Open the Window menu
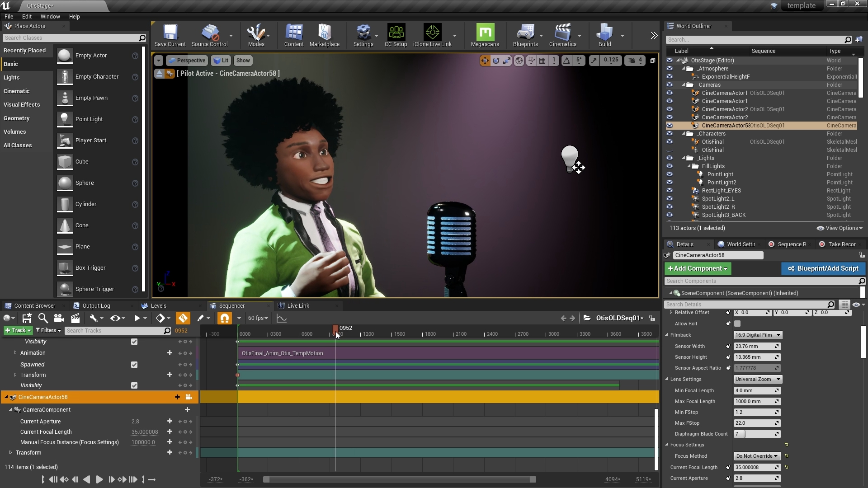The width and height of the screenshot is (868, 488). (x=50, y=16)
